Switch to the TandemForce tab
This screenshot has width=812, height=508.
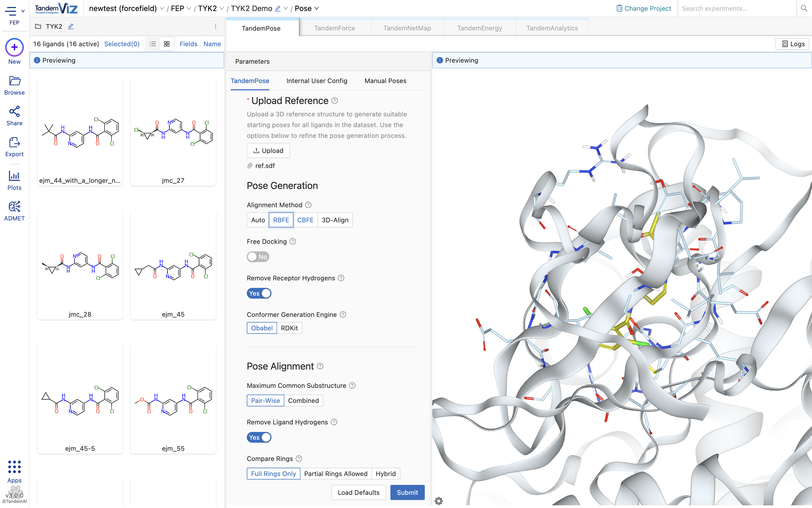(x=335, y=28)
